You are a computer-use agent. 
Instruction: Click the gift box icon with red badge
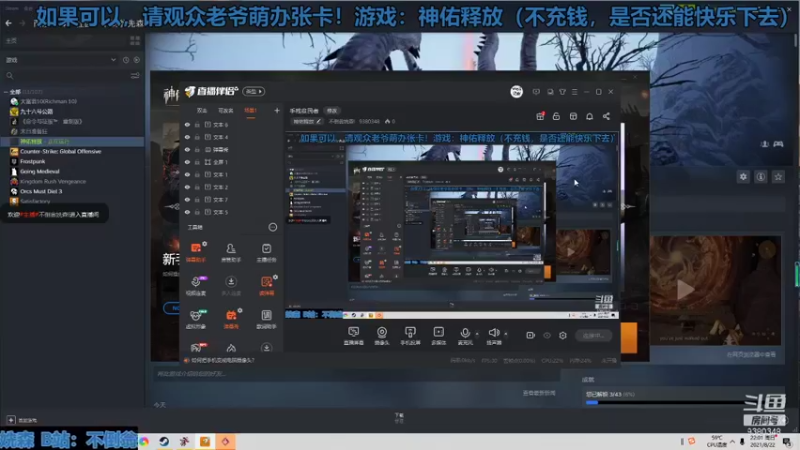(540, 116)
